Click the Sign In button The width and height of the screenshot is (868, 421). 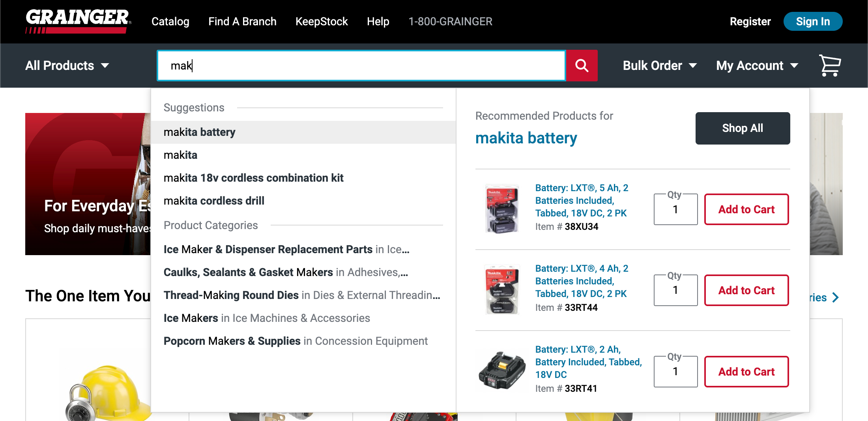(813, 21)
